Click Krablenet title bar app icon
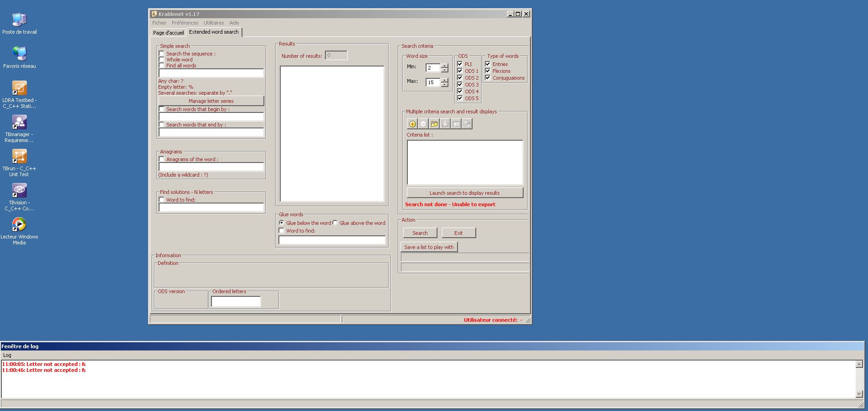The width and height of the screenshot is (868, 411). [154, 14]
